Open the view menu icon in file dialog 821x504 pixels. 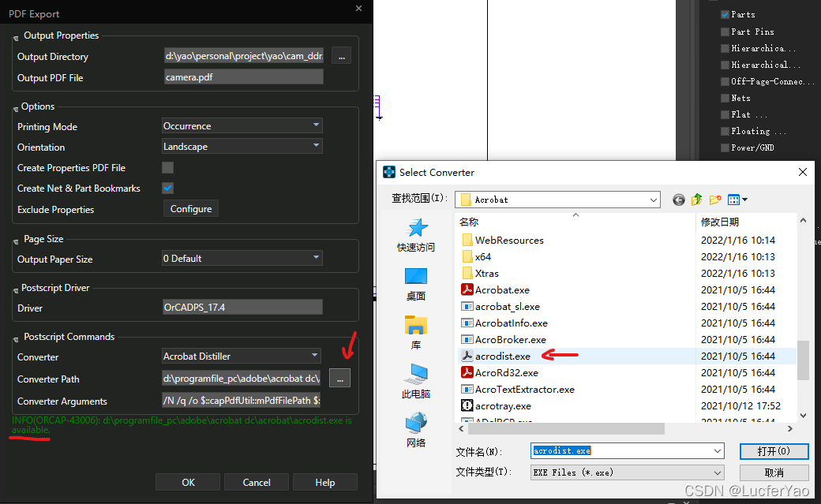click(738, 200)
